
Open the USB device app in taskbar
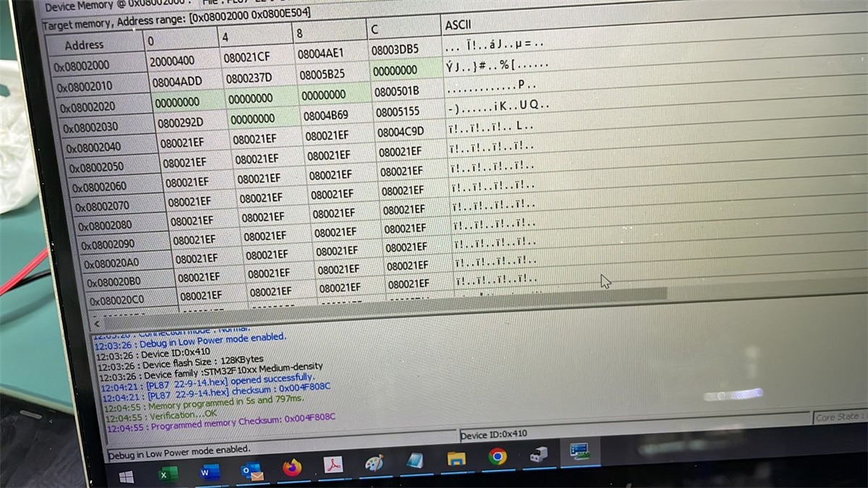point(539,454)
